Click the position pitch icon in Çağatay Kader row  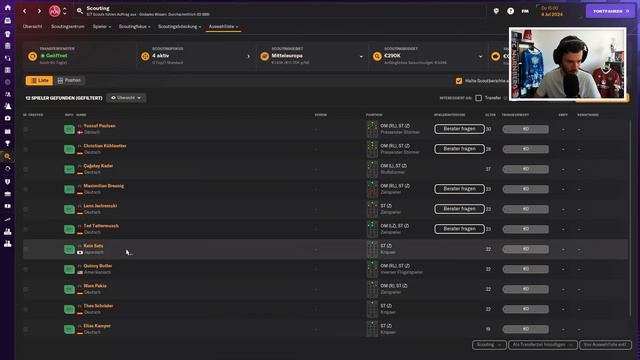[x=372, y=169]
